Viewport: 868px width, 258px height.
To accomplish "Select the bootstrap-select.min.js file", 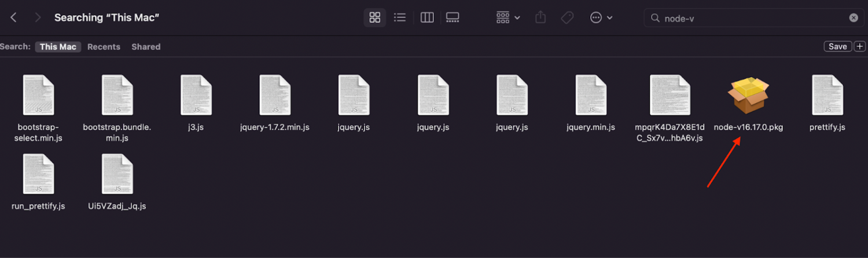I will 39,96.
